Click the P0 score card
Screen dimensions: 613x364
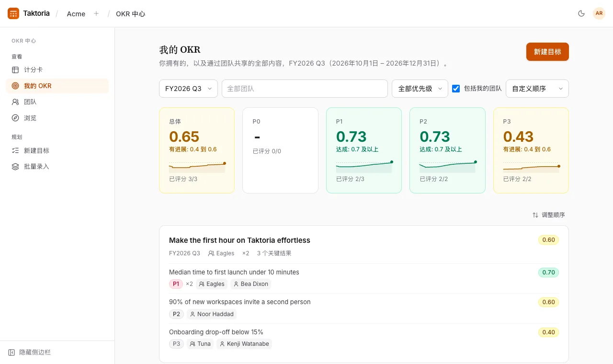click(x=280, y=150)
